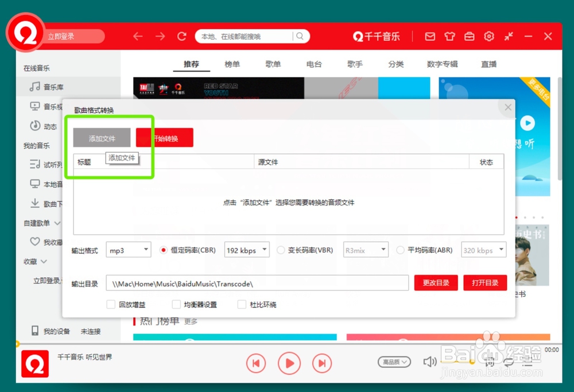Viewport: 574px width, 392px height.
Task: Switch to the 分类 tab
Action: tap(396, 64)
